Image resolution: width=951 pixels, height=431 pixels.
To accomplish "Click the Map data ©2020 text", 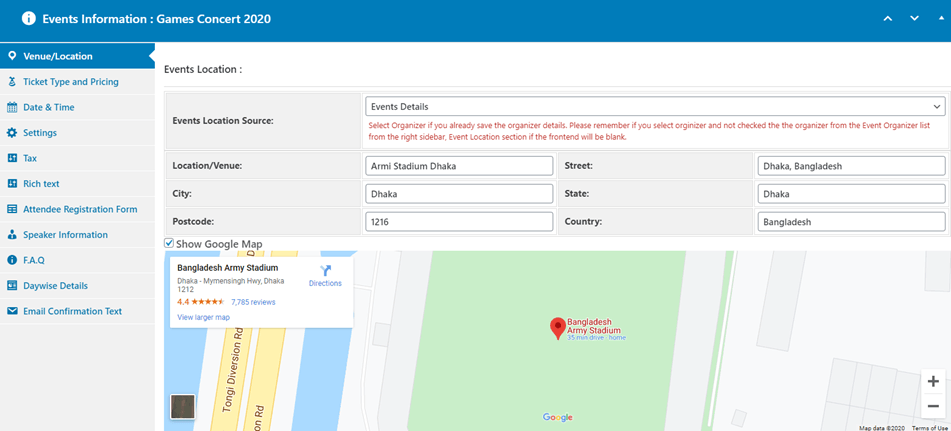I will coord(882,428).
